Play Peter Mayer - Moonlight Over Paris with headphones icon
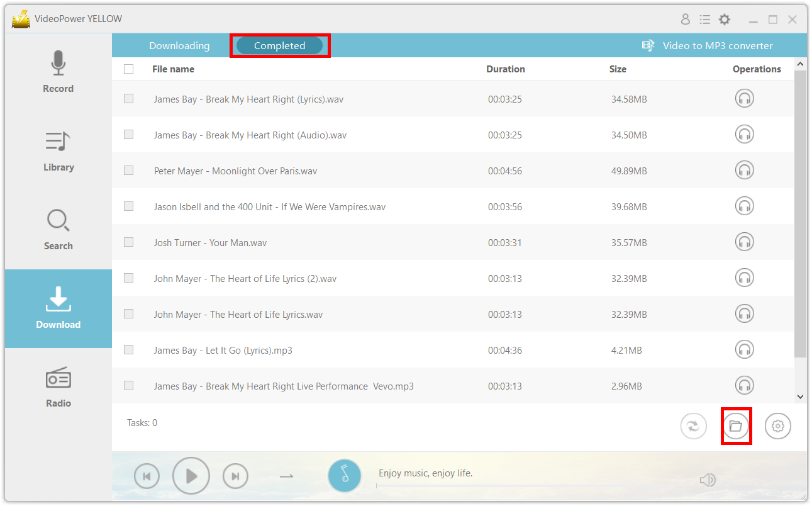 pos(745,170)
